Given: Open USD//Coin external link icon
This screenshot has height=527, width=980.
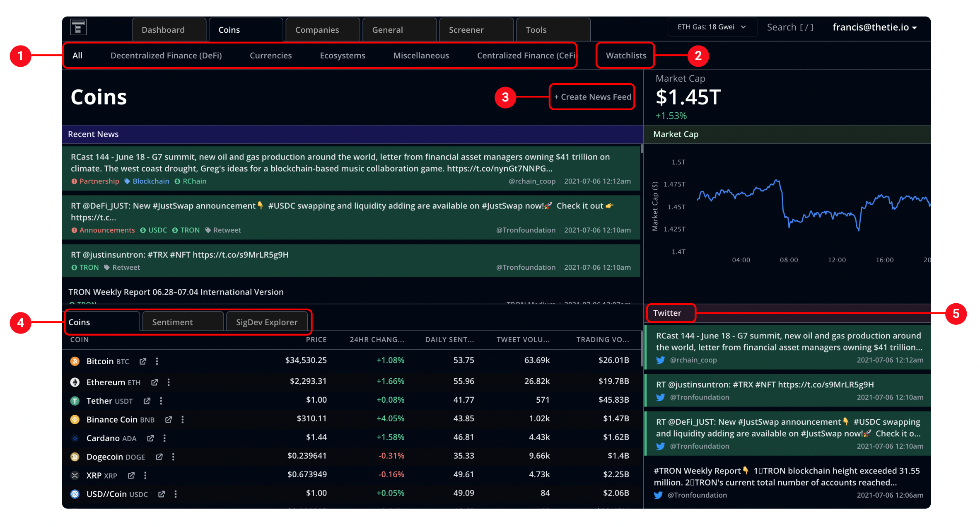Looking at the screenshot, I should pyautogui.click(x=162, y=494).
